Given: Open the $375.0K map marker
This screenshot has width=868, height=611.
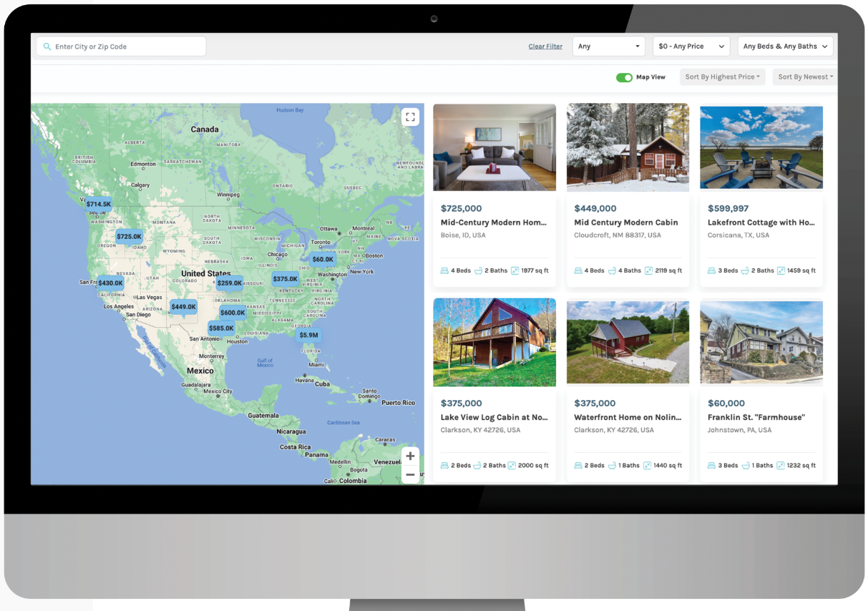Looking at the screenshot, I should (x=286, y=280).
